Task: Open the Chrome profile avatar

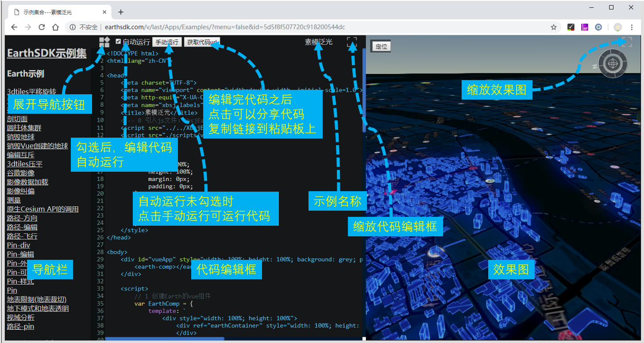Action: pos(618,27)
